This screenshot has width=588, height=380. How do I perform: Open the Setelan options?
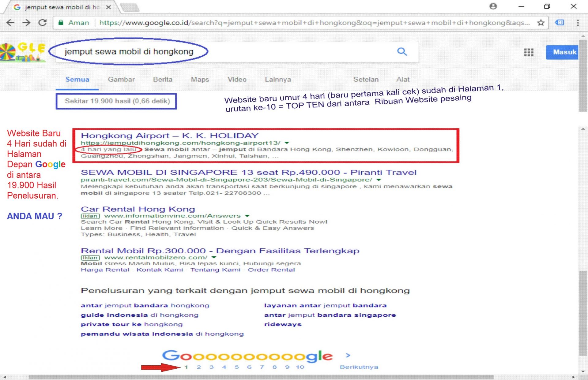coord(366,79)
